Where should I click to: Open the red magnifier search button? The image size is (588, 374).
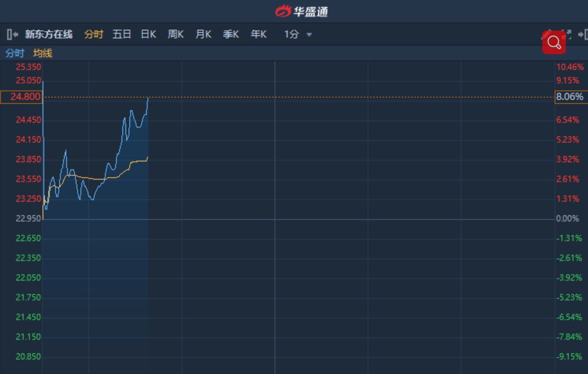click(x=554, y=43)
